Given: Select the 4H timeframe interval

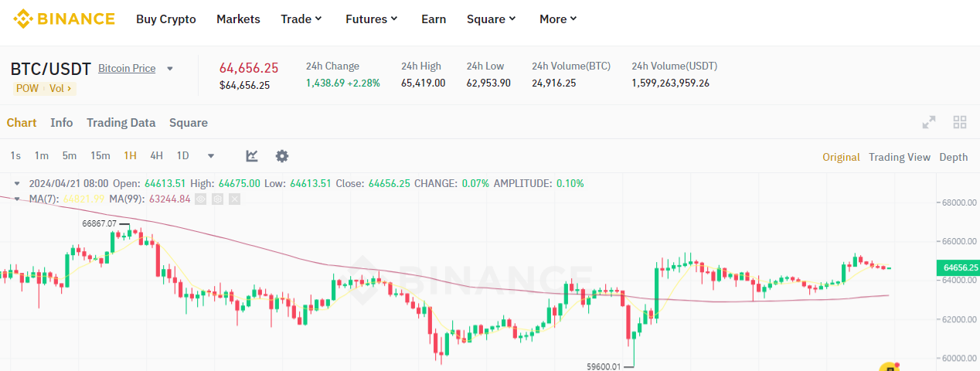Looking at the screenshot, I should pyautogui.click(x=156, y=156).
